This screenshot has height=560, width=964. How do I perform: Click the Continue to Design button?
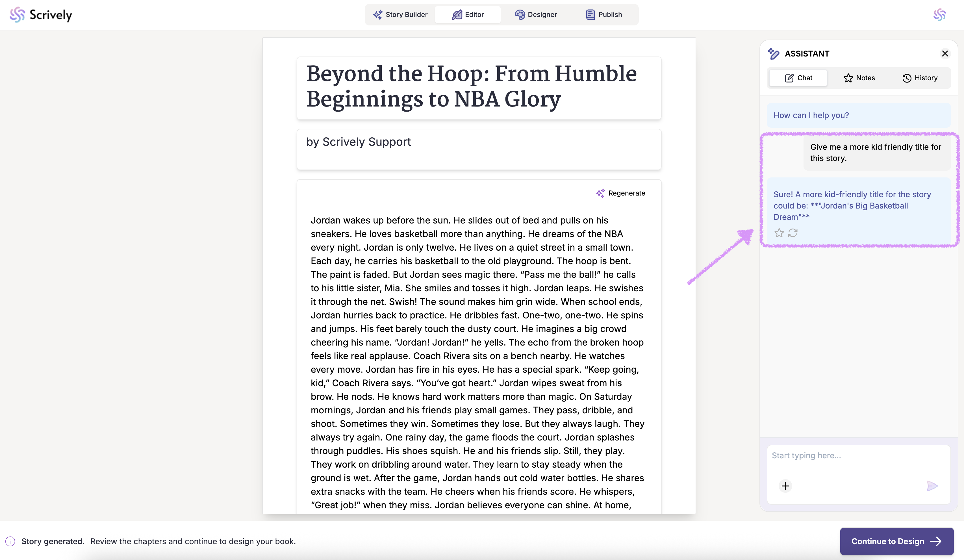pyautogui.click(x=896, y=541)
